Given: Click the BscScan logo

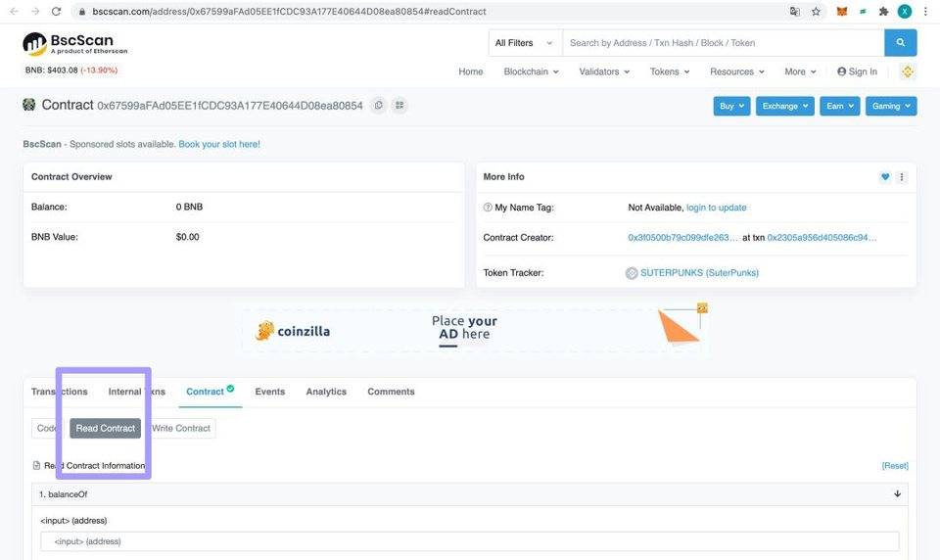Looking at the screenshot, I should click(x=75, y=44).
